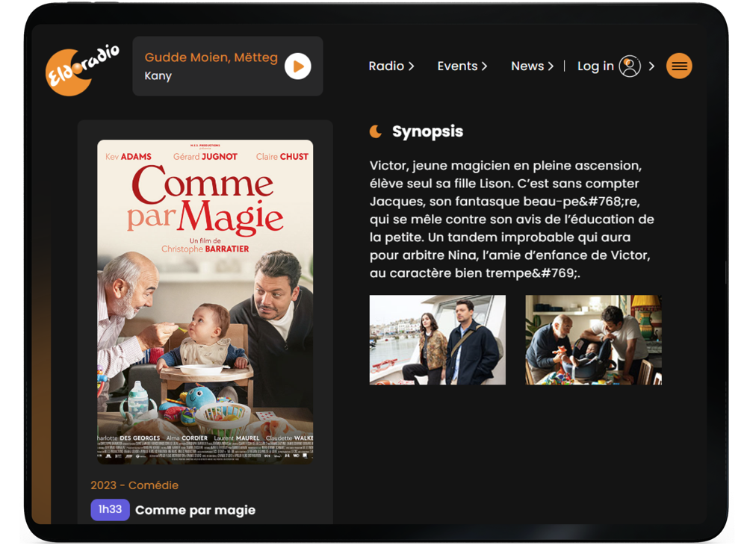
Task: Click the user profile icon
Action: (x=630, y=66)
